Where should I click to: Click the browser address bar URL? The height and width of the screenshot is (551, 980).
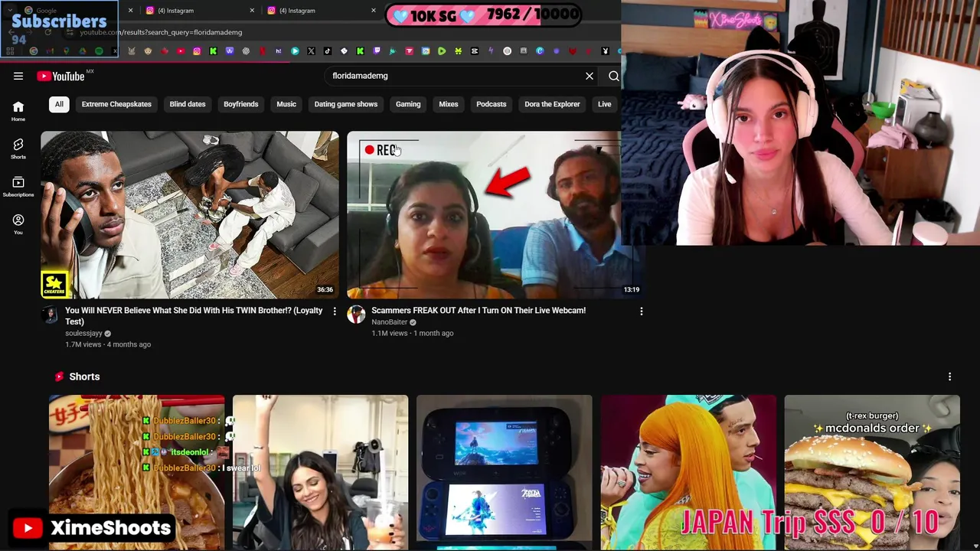[x=161, y=32]
